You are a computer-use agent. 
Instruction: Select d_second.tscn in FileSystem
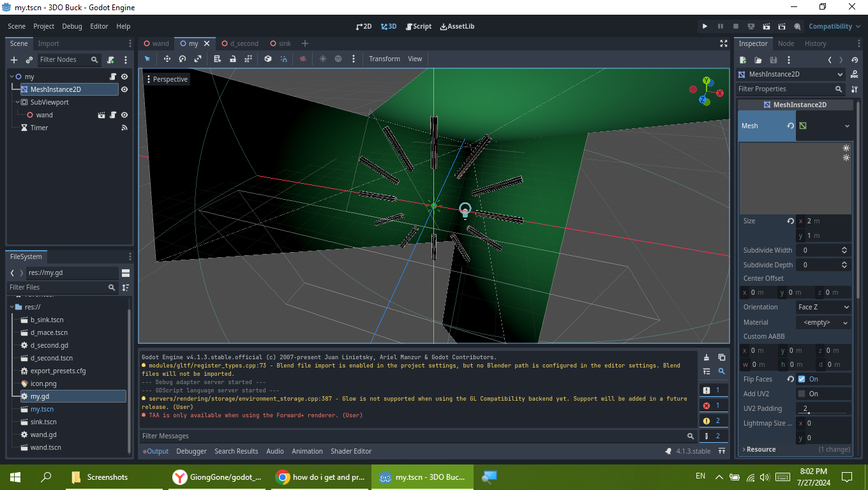[x=52, y=358]
